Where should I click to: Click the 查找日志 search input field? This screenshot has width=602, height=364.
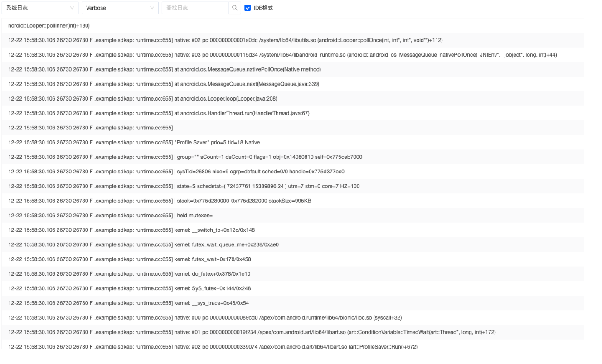(195, 8)
